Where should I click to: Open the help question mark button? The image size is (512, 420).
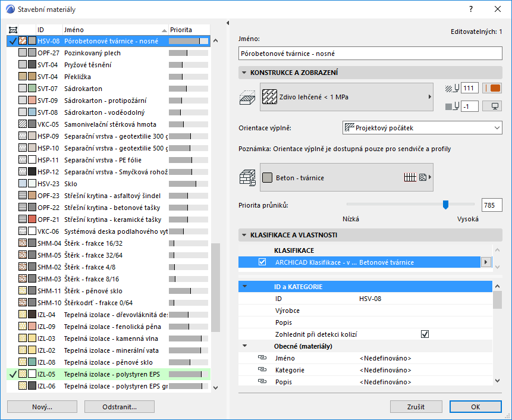[471, 9]
